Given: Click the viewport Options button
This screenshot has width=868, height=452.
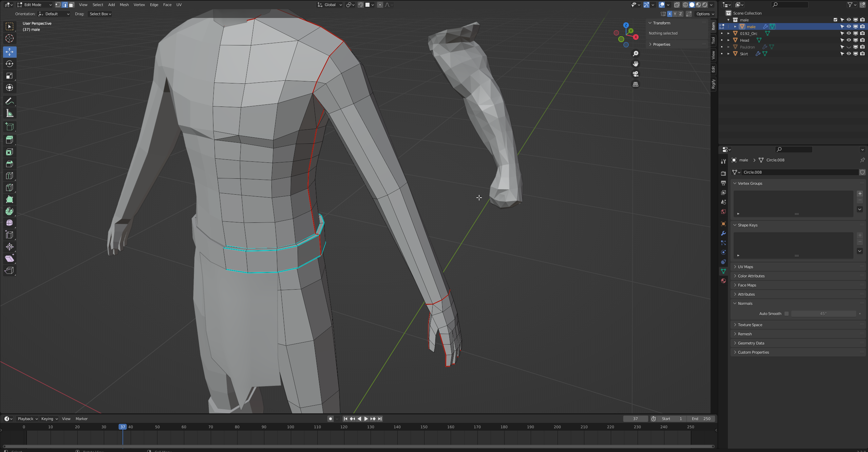Looking at the screenshot, I should (704, 14).
